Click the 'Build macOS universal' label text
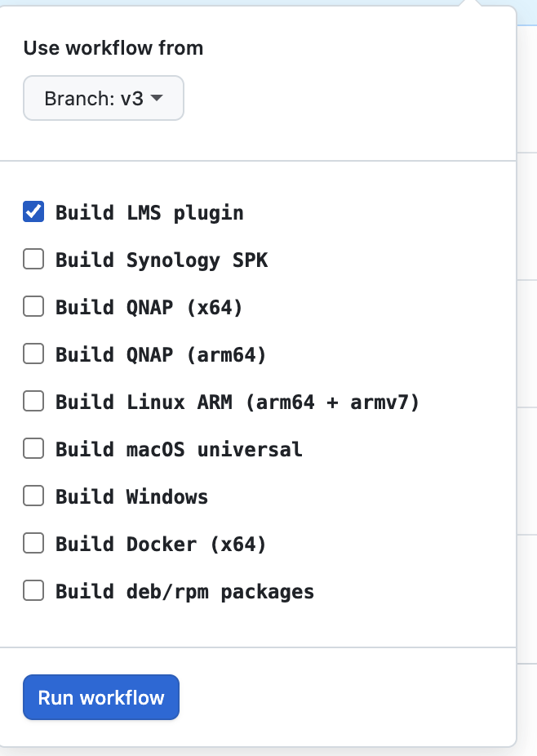Image resolution: width=537 pixels, height=756 pixels. tap(179, 450)
